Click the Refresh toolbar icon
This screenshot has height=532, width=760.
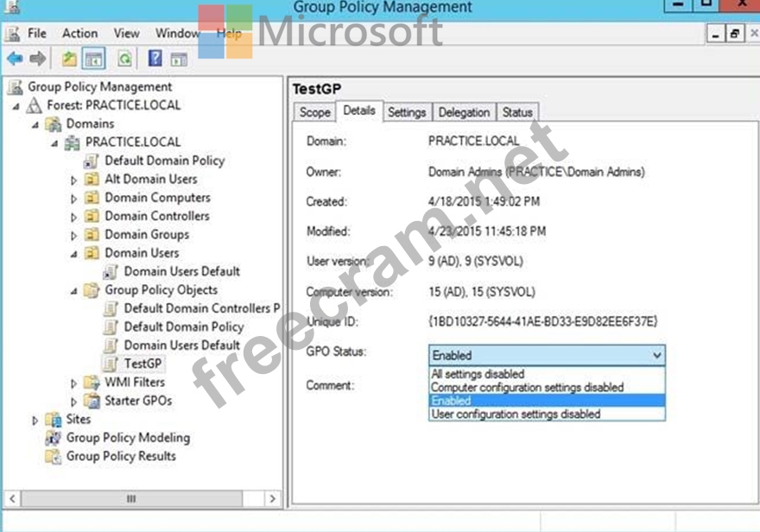124,59
